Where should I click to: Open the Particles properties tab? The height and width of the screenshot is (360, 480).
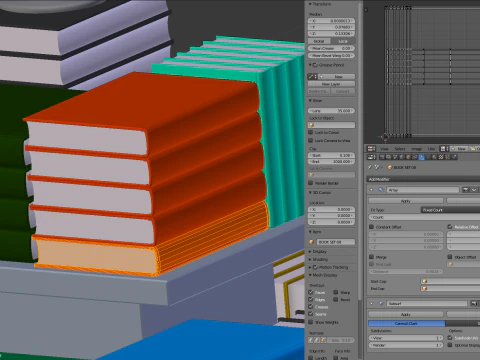coord(447,157)
